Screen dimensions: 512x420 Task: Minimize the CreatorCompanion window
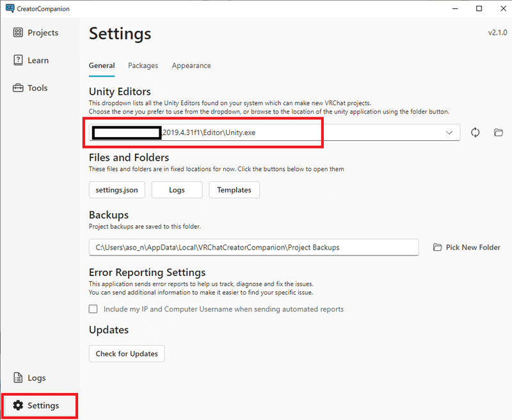pyautogui.click(x=455, y=8)
